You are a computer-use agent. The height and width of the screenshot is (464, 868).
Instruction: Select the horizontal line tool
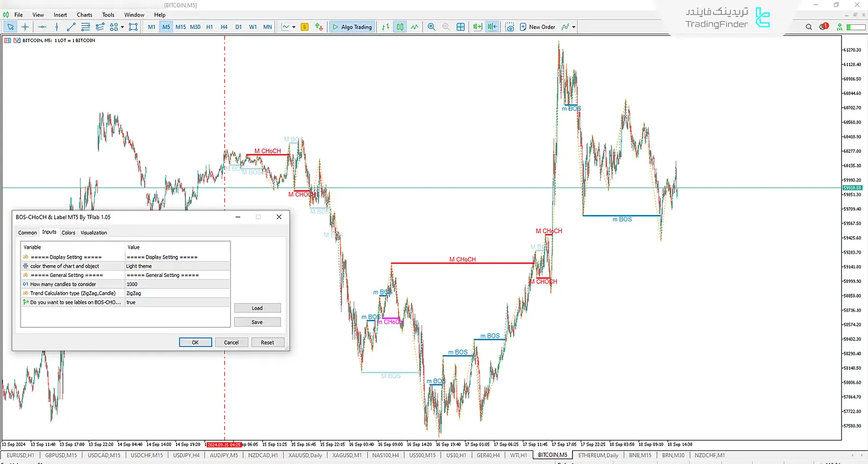click(42, 27)
